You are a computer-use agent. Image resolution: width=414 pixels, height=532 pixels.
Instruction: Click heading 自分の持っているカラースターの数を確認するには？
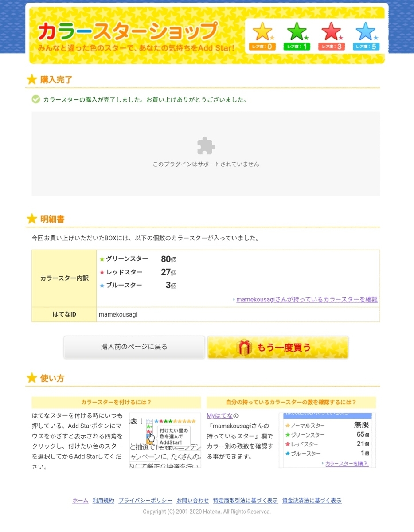pyautogui.click(x=291, y=402)
